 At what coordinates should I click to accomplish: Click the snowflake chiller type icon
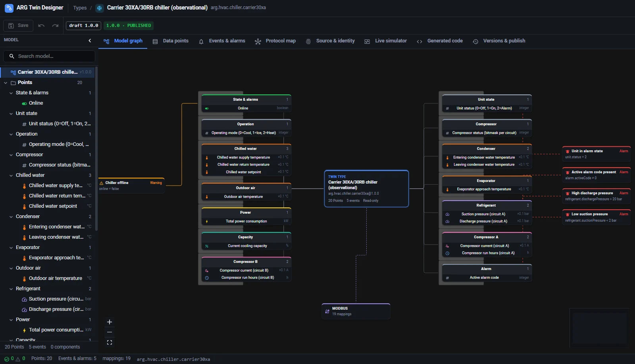pyautogui.click(x=100, y=8)
